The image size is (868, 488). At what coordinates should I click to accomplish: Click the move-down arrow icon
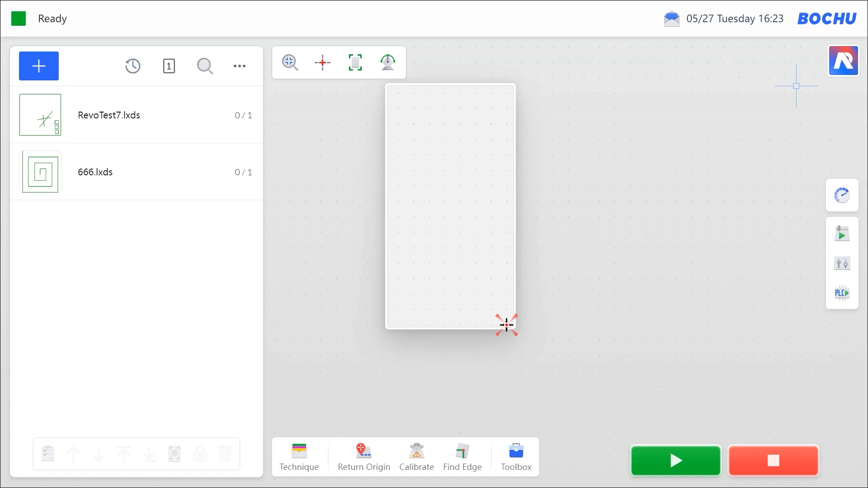99,454
